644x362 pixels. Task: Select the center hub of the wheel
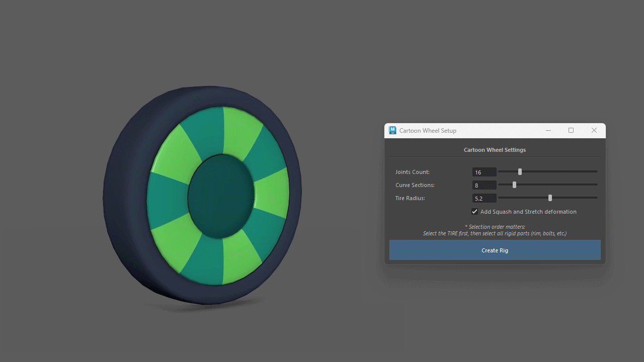tap(221, 196)
